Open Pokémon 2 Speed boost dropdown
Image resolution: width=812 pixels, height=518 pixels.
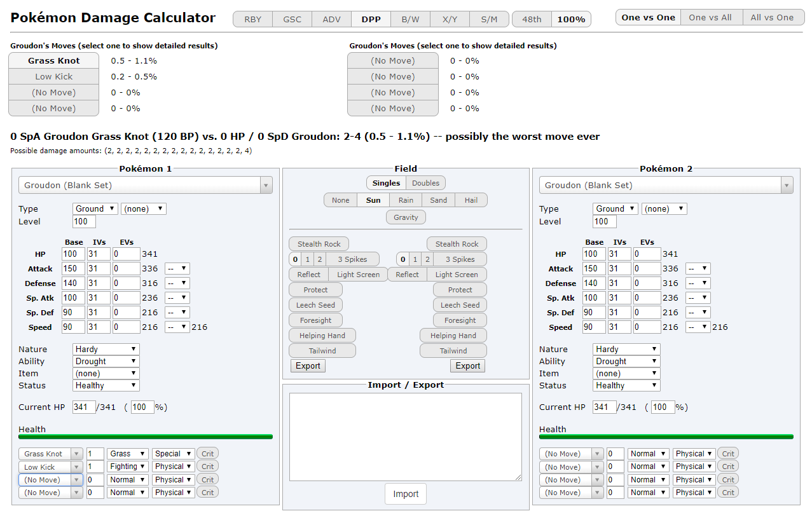click(698, 327)
